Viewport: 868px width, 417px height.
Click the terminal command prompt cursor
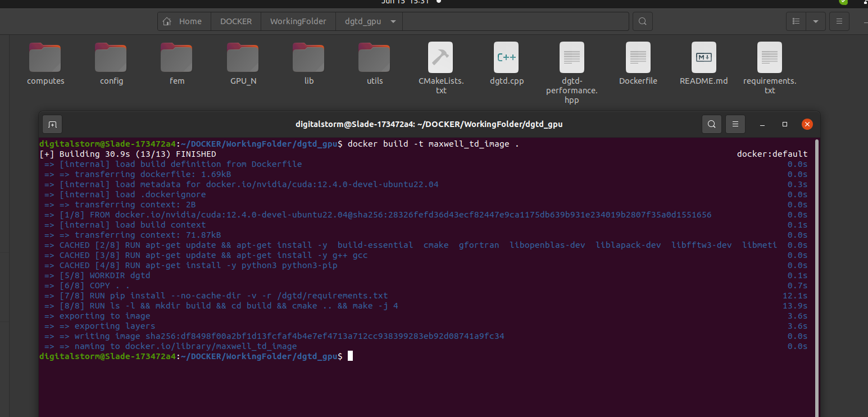350,356
